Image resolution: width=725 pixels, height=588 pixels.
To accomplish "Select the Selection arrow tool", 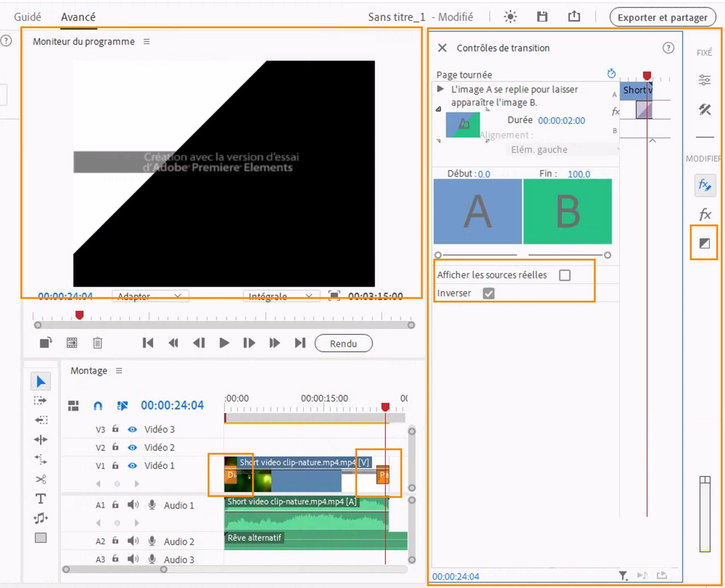I will [x=41, y=382].
